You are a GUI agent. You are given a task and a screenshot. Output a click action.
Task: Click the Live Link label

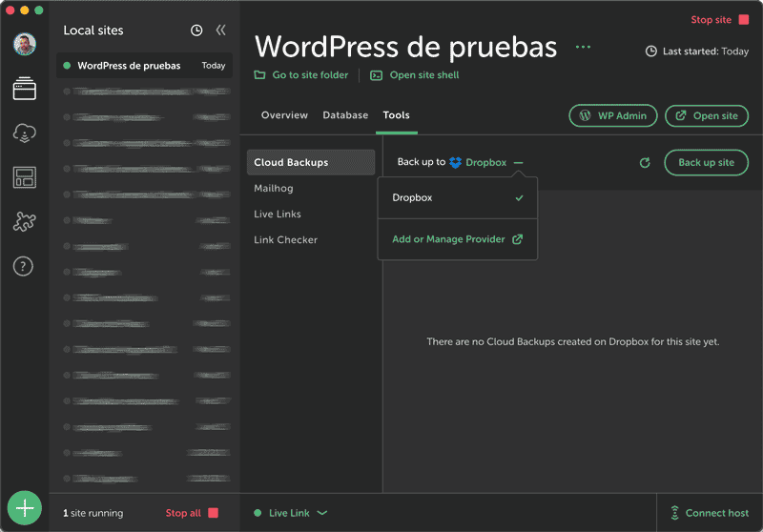[289, 513]
